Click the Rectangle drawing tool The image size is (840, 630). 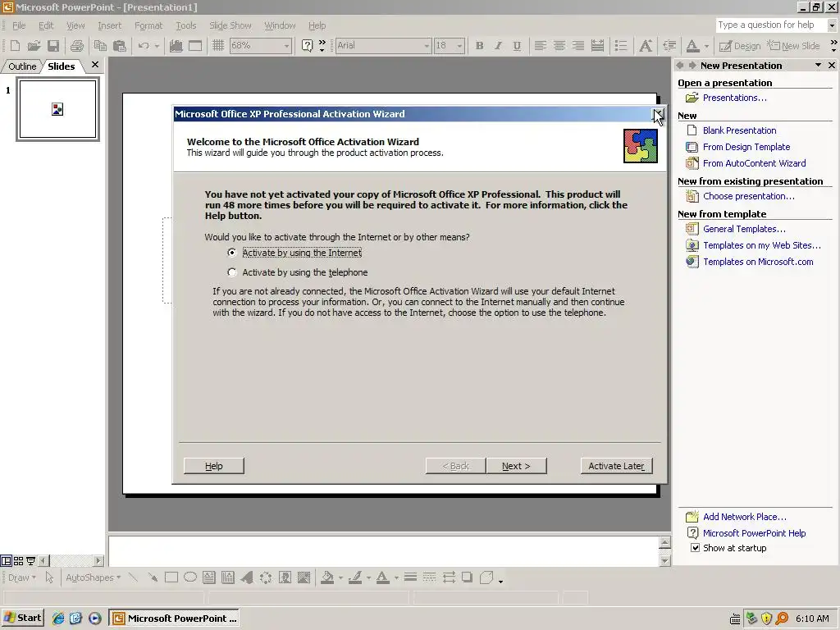pos(171,577)
